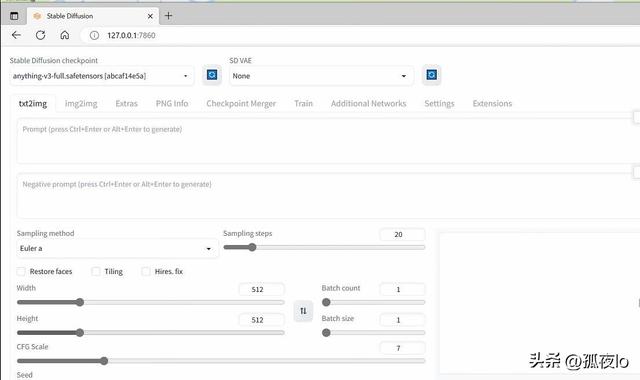Select the txt2img tab
Image resolution: width=640 pixels, height=380 pixels.
[33, 104]
